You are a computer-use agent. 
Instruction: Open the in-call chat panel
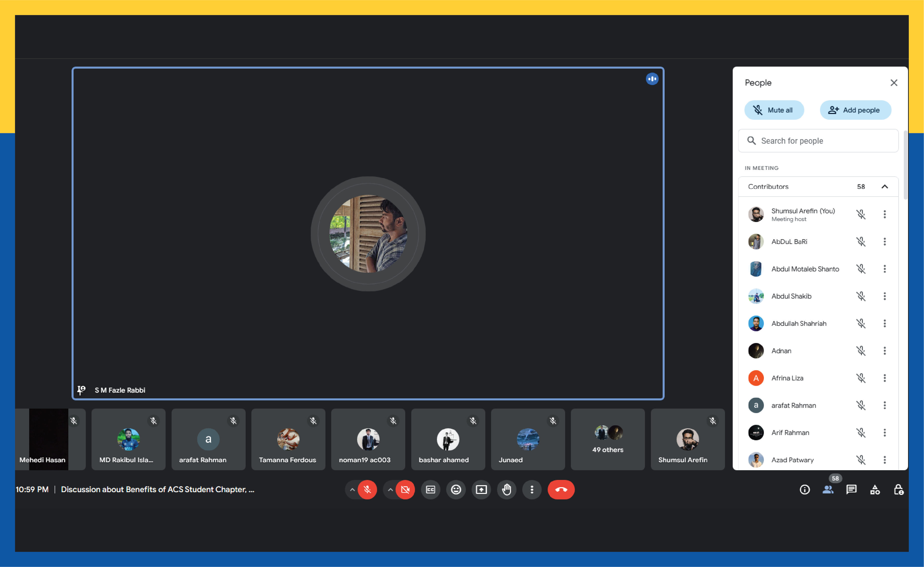[x=851, y=490]
